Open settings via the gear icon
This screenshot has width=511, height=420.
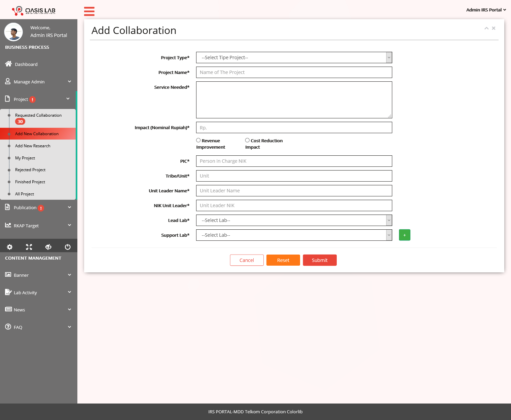pyautogui.click(x=10, y=247)
